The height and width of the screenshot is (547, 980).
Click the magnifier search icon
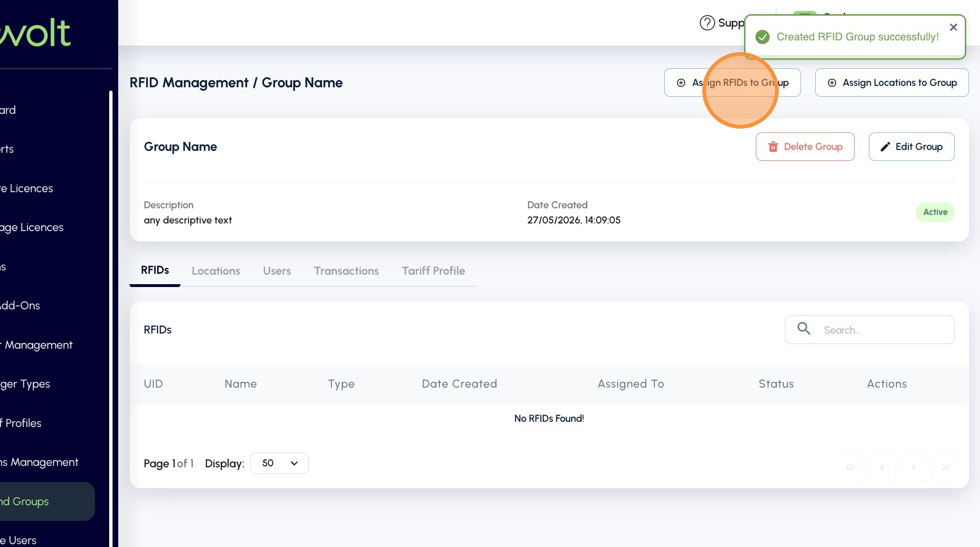803,328
